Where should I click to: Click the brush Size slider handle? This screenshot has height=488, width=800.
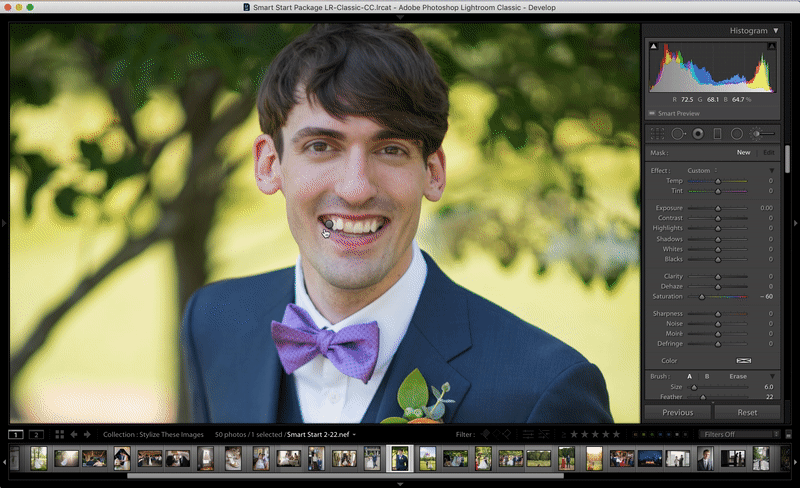click(694, 387)
